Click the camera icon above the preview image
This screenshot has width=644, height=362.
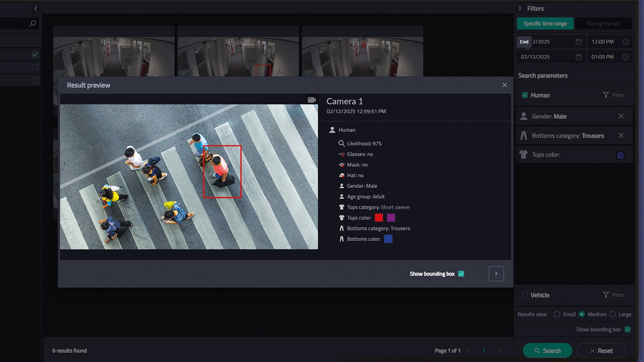(312, 100)
